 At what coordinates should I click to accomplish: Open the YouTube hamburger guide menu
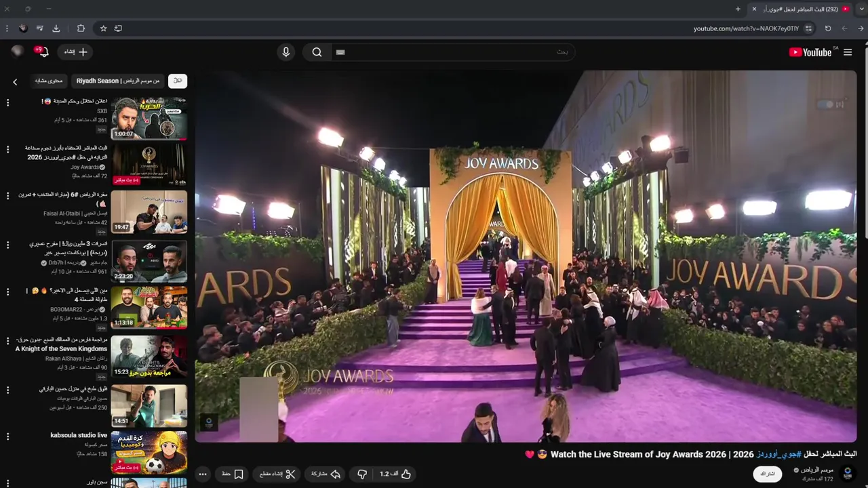click(x=848, y=52)
